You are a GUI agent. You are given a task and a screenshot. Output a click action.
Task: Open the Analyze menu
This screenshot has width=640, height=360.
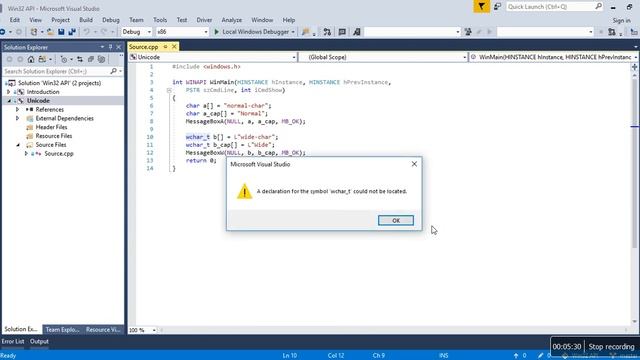231,20
